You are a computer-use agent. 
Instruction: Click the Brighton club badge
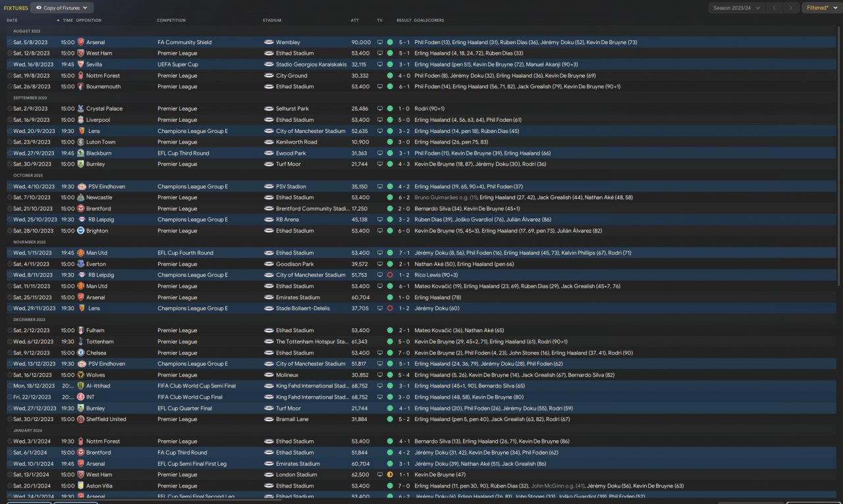pos(81,231)
